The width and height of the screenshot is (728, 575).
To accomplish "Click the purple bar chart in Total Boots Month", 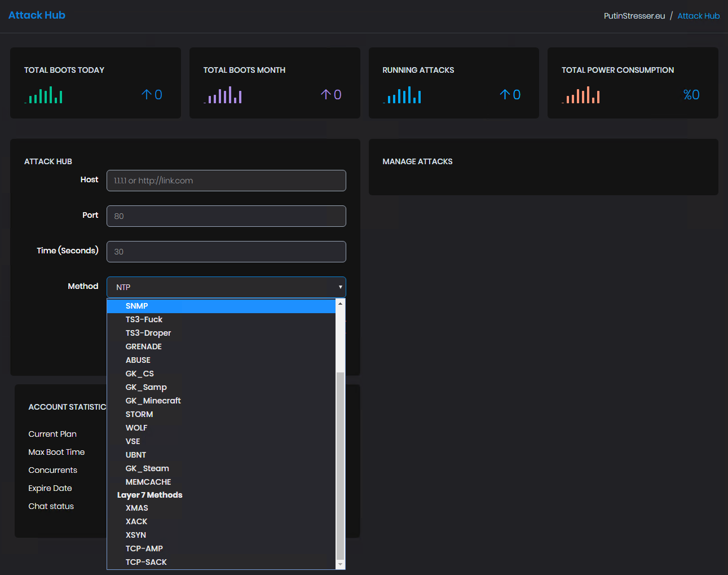I will tap(223, 95).
